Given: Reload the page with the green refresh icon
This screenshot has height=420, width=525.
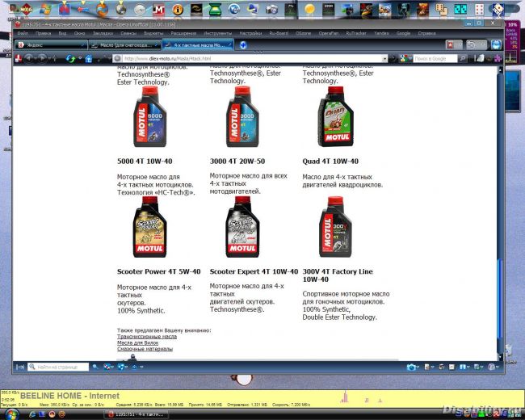Looking at the screenshot, I should click(x=70, y=59).
